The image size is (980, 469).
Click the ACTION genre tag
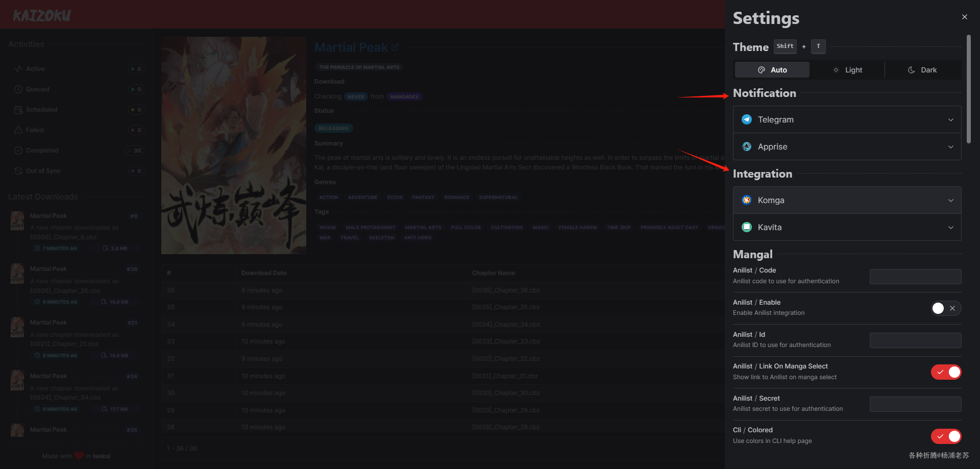(329, 198)
